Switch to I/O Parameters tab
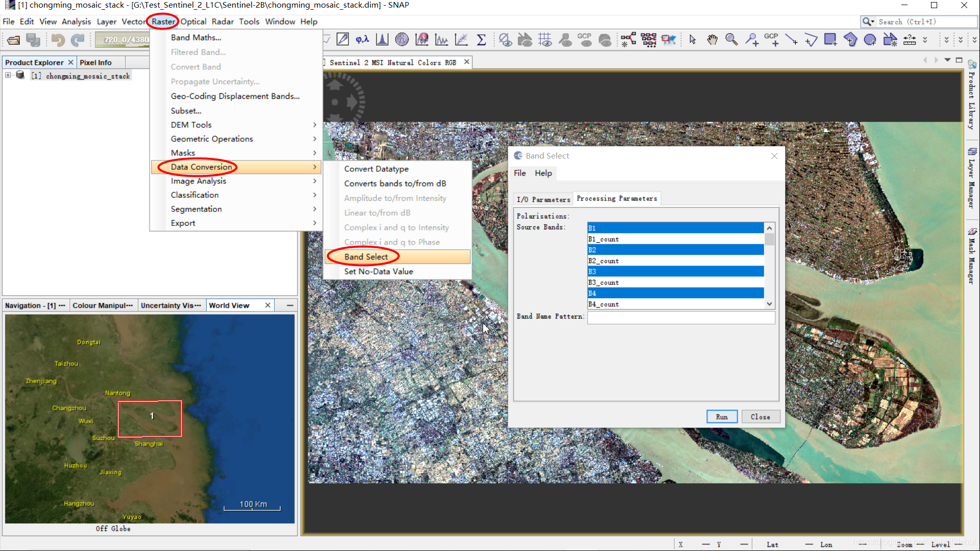The image size is (980, 551). pos(543,199)
